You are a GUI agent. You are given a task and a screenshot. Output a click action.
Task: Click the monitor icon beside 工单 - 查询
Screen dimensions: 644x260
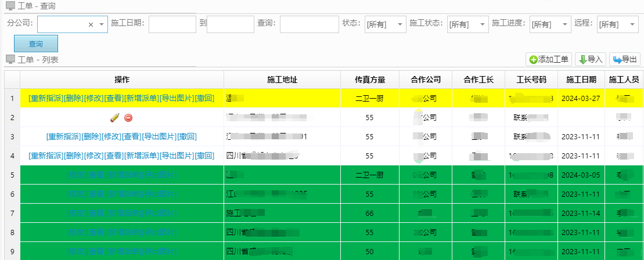point(10,6)
